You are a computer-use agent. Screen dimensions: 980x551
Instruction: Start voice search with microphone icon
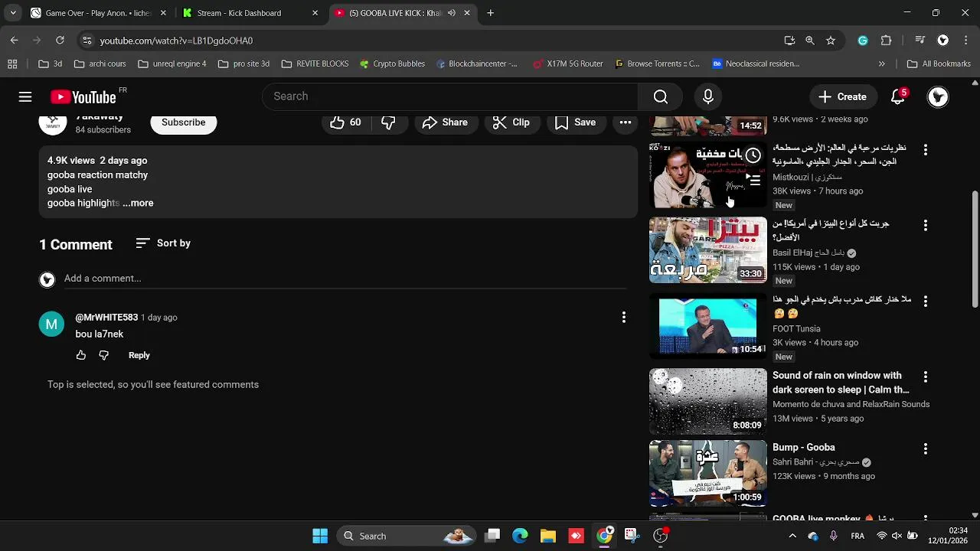tap(708, 96)
